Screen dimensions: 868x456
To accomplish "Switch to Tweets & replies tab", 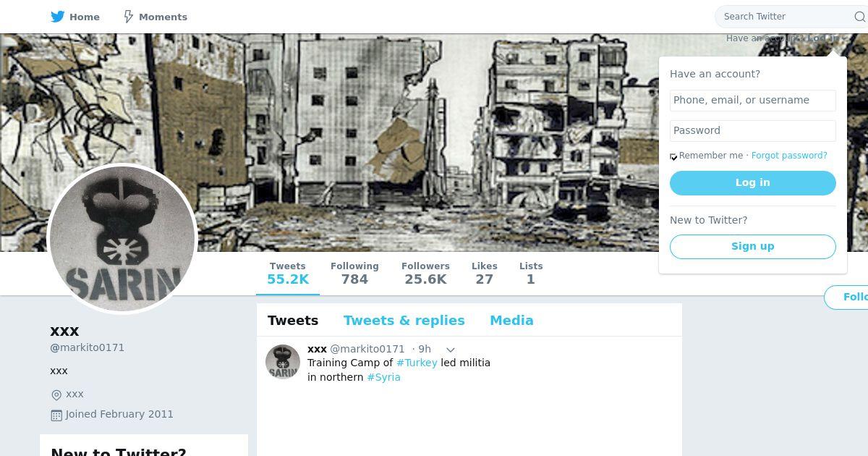I will [404, 321].
